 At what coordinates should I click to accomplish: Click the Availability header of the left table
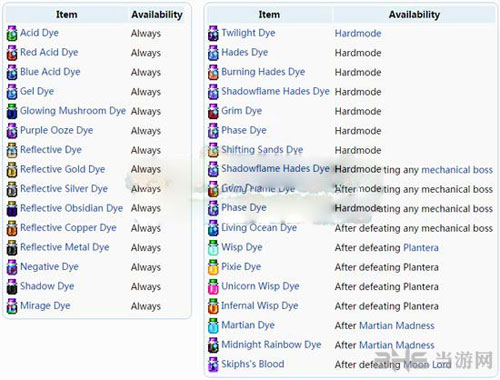click(x=157, y=15)
